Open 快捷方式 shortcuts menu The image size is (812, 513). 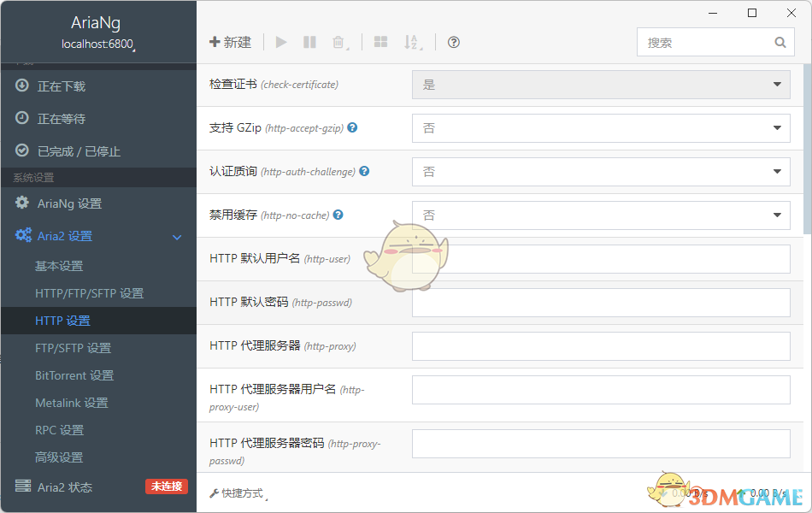pos(238,493)
